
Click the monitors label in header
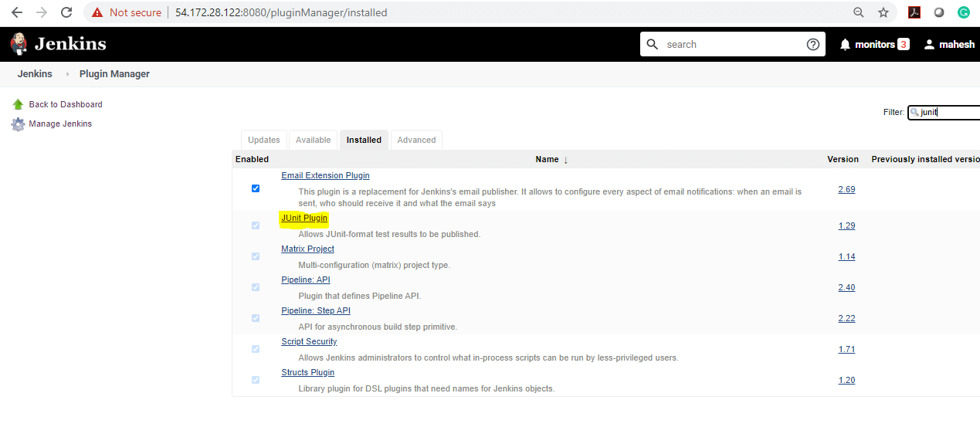tap(875, 45)
